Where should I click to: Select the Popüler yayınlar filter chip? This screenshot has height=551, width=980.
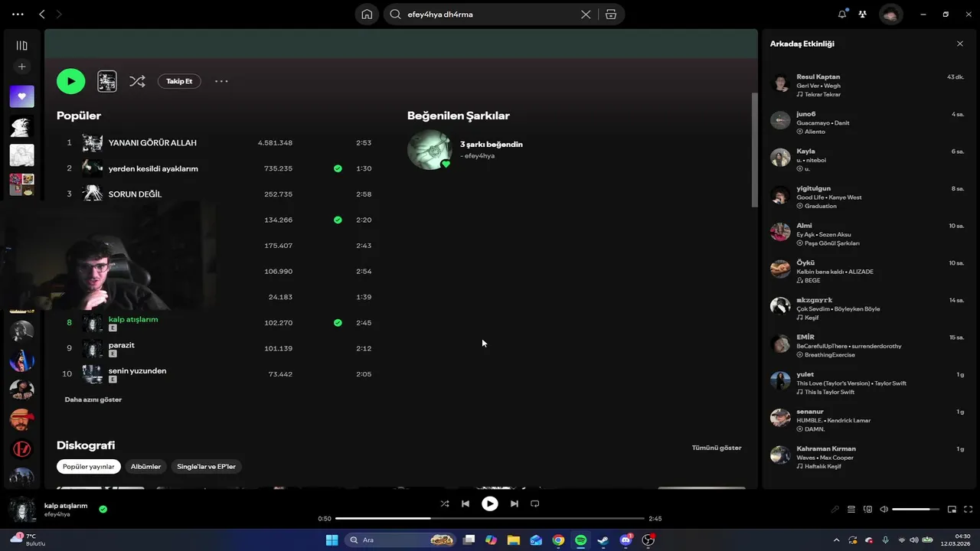click(89, 466)
